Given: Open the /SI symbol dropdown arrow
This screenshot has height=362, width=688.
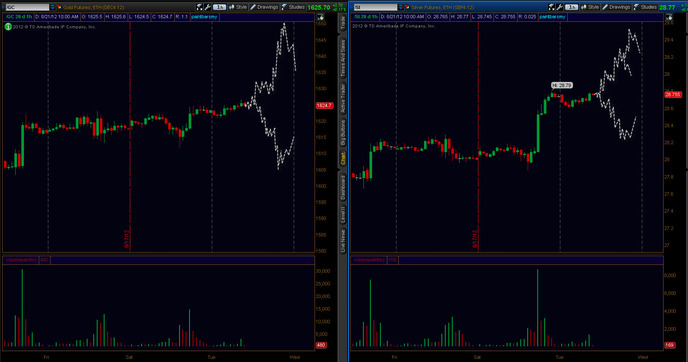Looking at the screenshot, I should [401, 7].
